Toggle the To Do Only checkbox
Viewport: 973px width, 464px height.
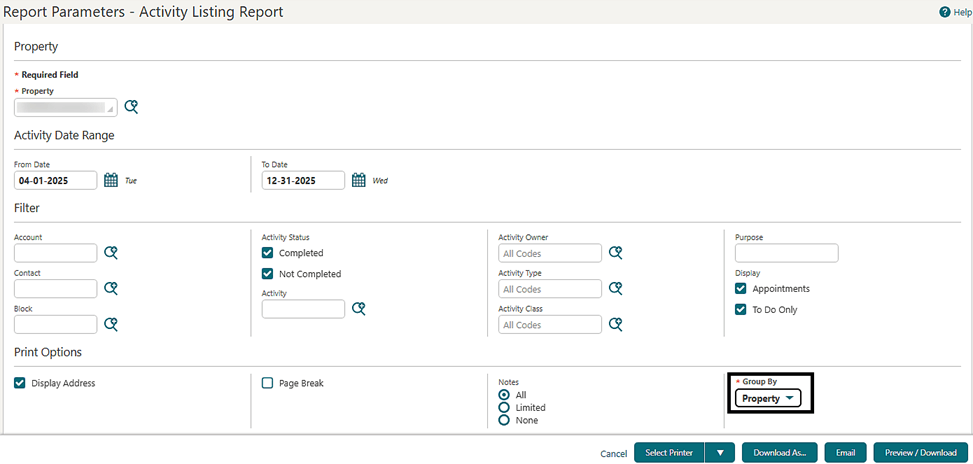point(740,310)
